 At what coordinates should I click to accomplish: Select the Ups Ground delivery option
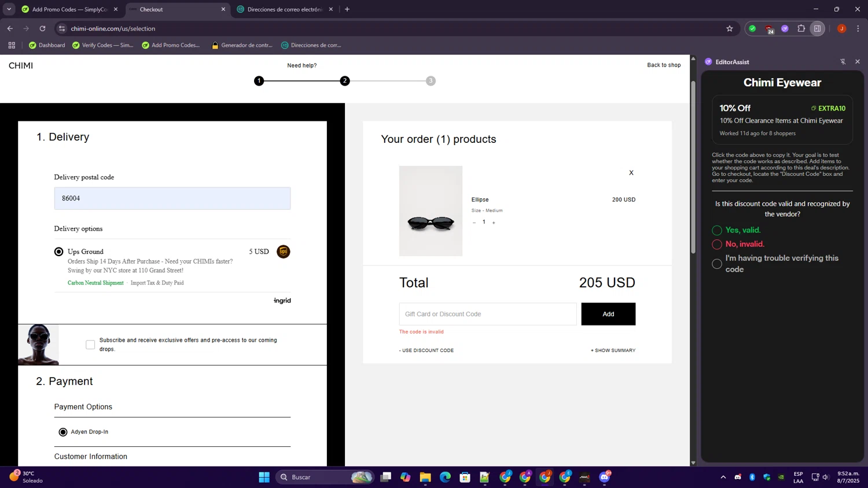tap(58, 252)
